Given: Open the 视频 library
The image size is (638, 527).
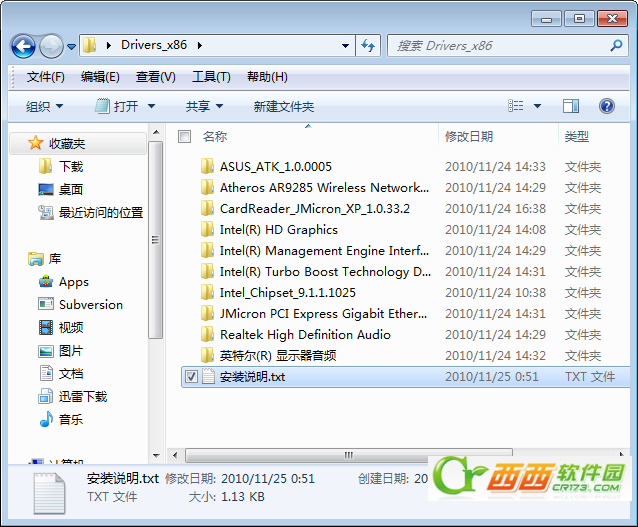Looking at the screenshot, I should [71, 327].
